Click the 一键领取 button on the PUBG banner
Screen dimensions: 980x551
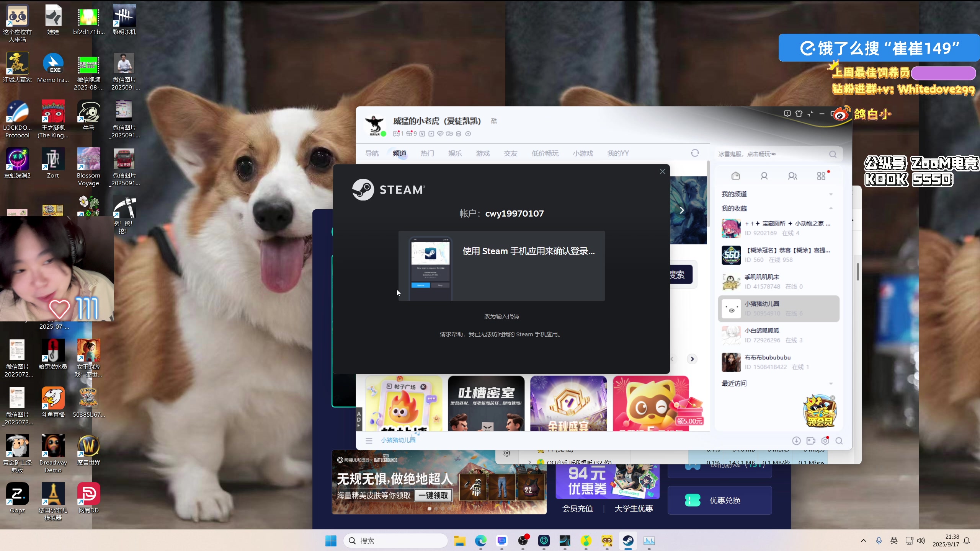pyautogui.click(x=434, y=495)
